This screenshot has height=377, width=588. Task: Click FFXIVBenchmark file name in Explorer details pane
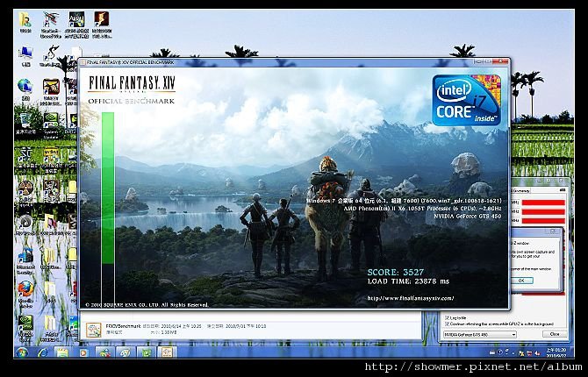[x=124, y=326]
